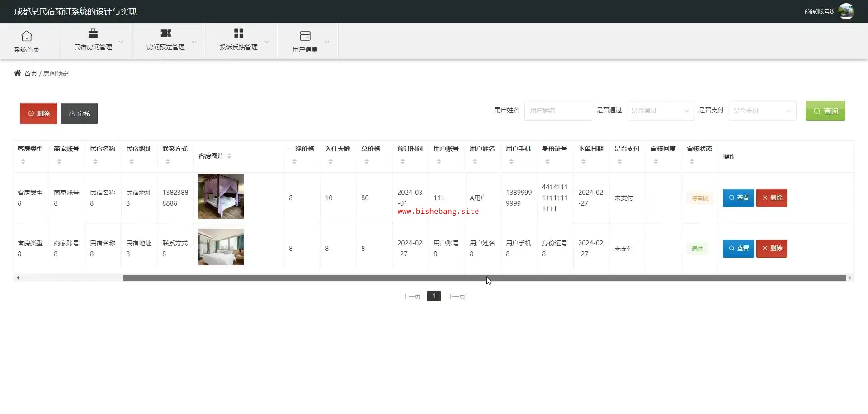The width and height of the screenshot is (868, 414).
Task: Click the 13823888888 contact cell
Action: (x=175, y=198)
